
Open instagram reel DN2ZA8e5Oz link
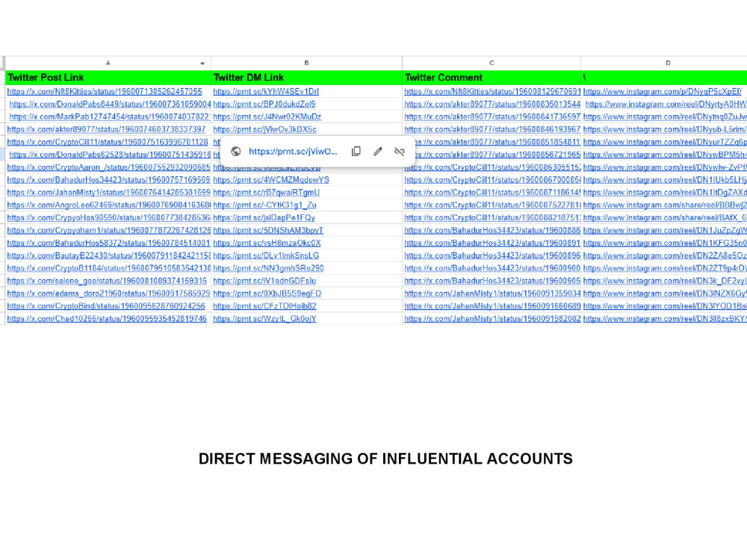[x=665, y=255]
